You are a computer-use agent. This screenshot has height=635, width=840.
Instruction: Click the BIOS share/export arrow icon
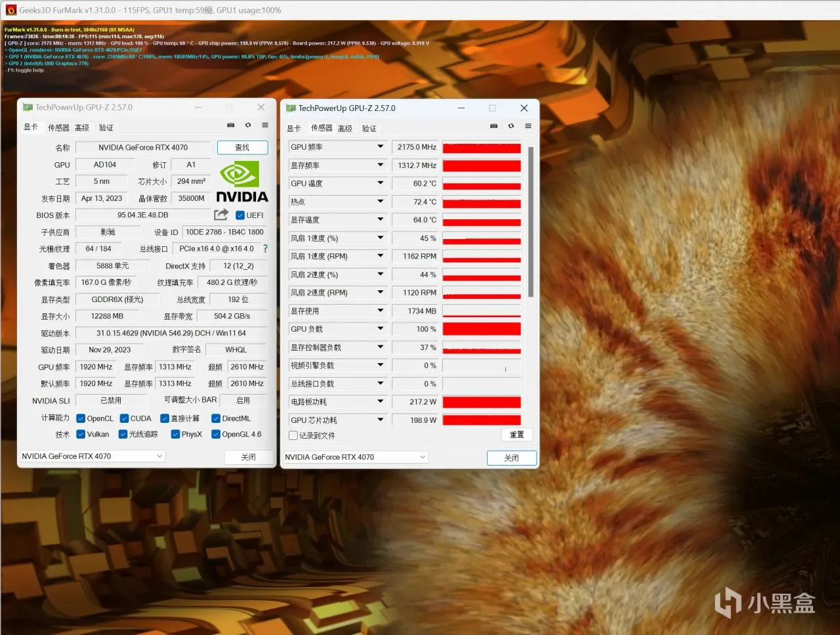221,215
